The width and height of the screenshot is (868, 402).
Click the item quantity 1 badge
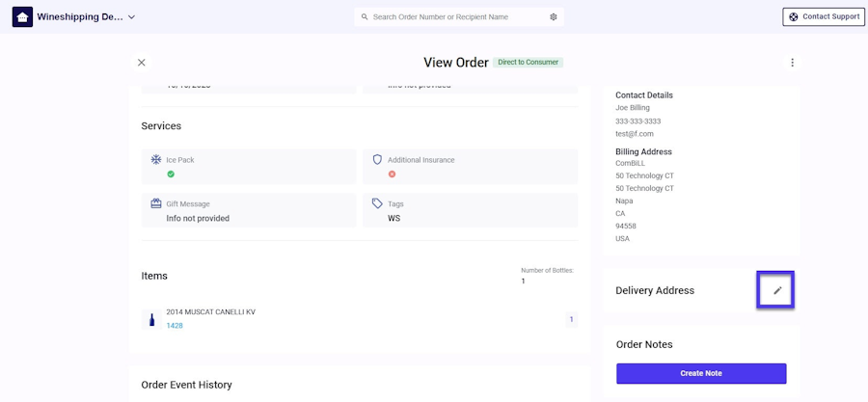pyautogui.click(x=571, y=319)
